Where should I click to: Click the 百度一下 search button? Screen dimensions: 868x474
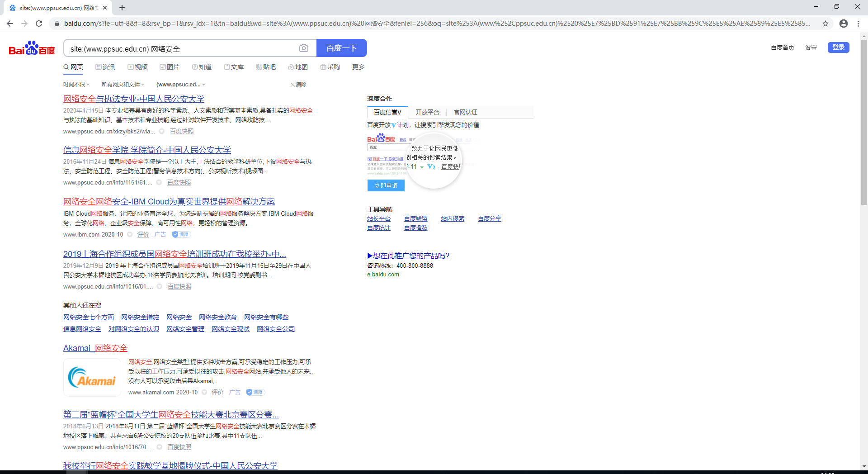click(342, 48)
